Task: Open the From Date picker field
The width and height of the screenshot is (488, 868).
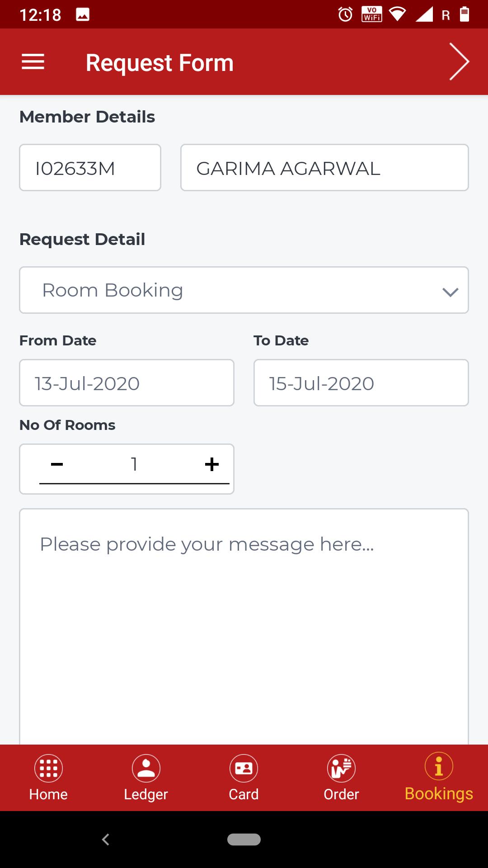Action: [x=127, y=383]
